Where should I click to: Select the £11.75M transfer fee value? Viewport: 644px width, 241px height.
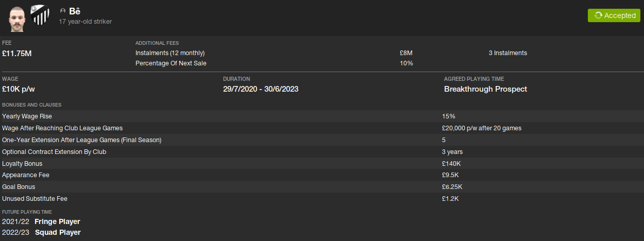pos(17,53)
